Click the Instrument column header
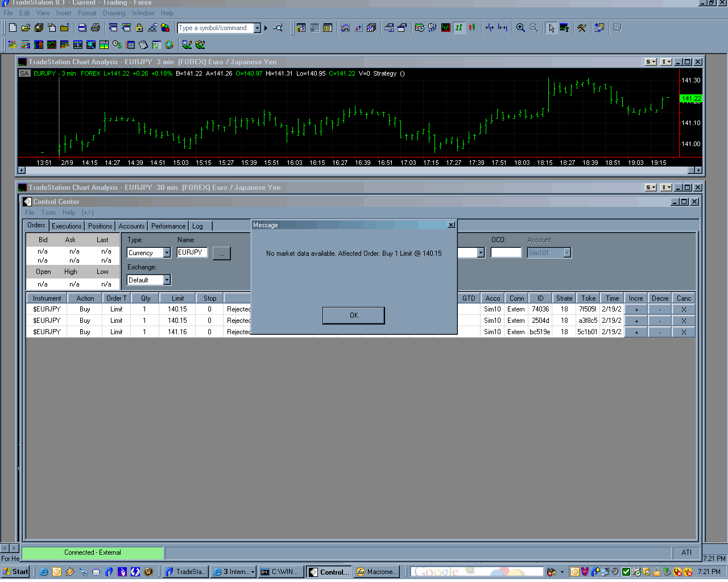This screenshot has width=728, height=582. coord(47,298)
